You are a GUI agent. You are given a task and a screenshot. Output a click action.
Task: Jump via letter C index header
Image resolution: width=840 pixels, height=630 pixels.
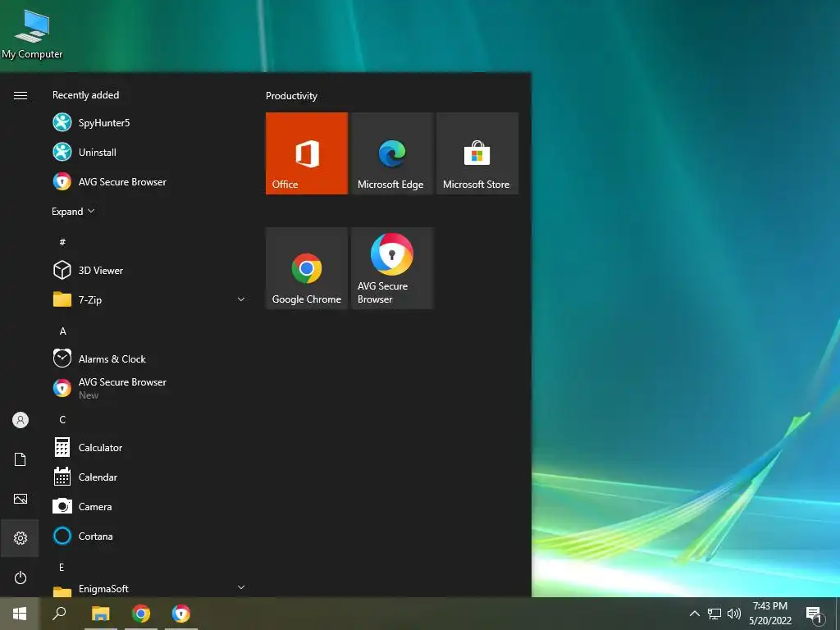point(62,419)
